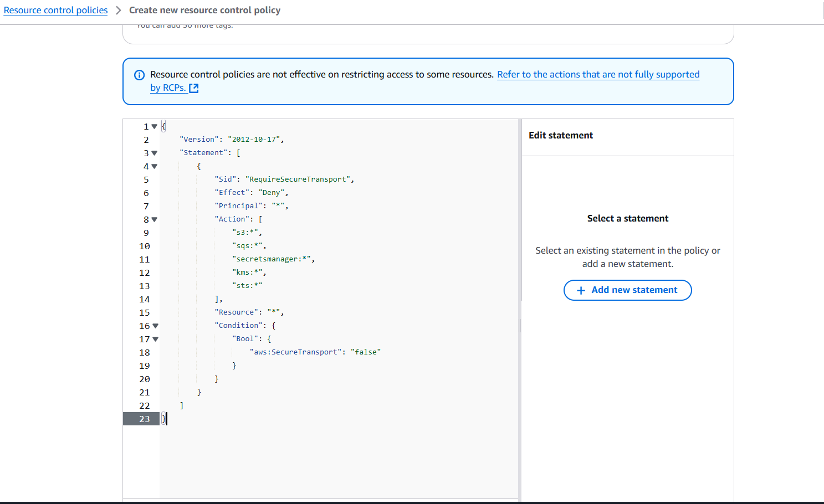Click the "secretsmanager:*" action entry
824x504 pixels.
pyautogui.click(x=272, y=259)
